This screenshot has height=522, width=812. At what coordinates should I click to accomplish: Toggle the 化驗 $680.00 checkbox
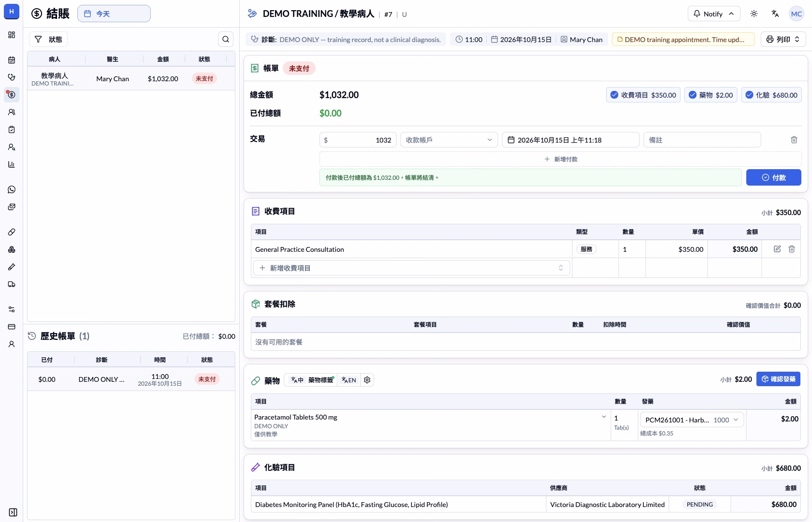pyautogui.click(x=771, y=95)
